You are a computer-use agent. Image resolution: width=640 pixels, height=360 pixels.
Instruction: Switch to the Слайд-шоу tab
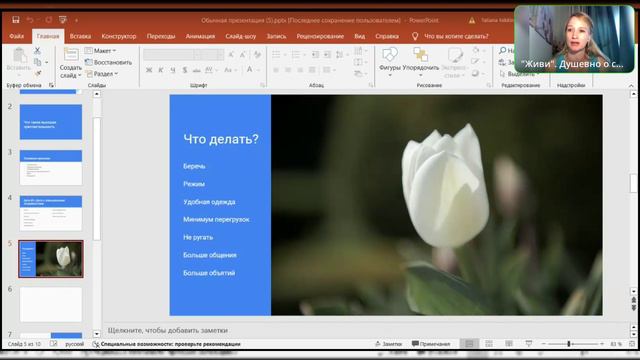point(241,36)
